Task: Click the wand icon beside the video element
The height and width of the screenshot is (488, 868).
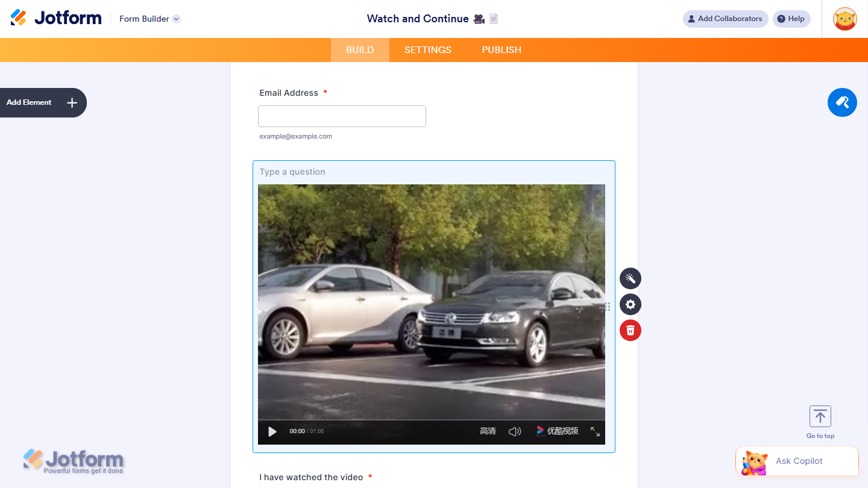Action: click(x=630, y=278)
